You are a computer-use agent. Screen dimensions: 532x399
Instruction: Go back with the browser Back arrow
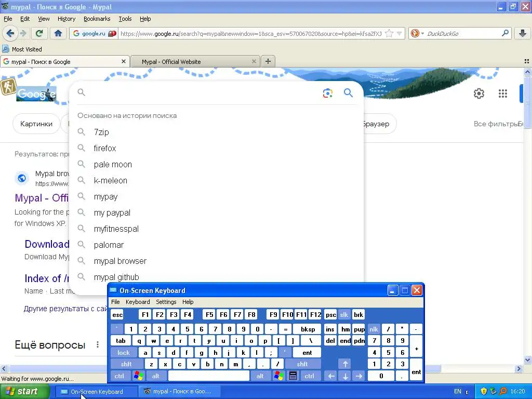pyautogui.click(x=10, y=33)
